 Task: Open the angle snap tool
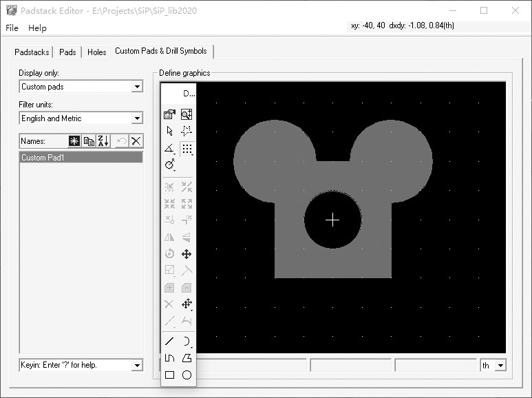(169, 149)
